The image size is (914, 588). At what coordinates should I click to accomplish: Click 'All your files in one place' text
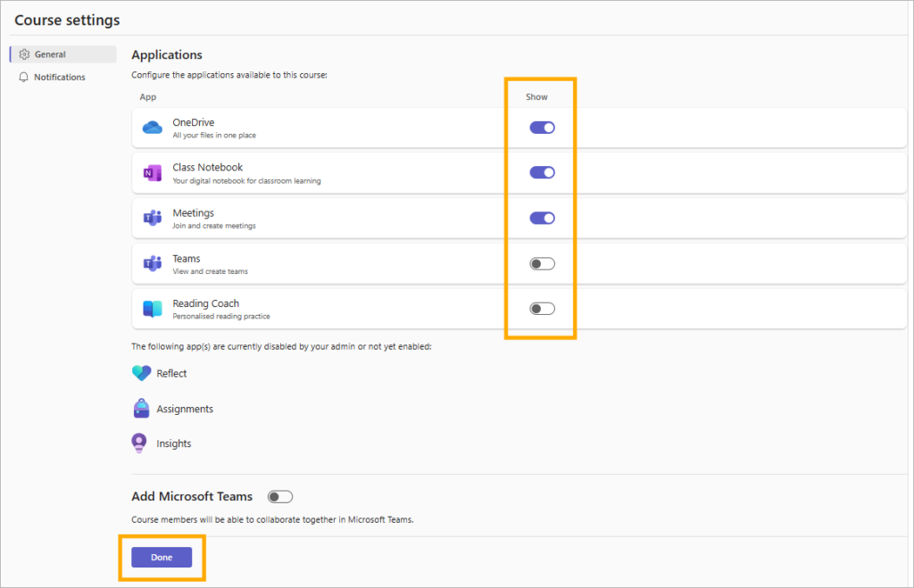214,136
